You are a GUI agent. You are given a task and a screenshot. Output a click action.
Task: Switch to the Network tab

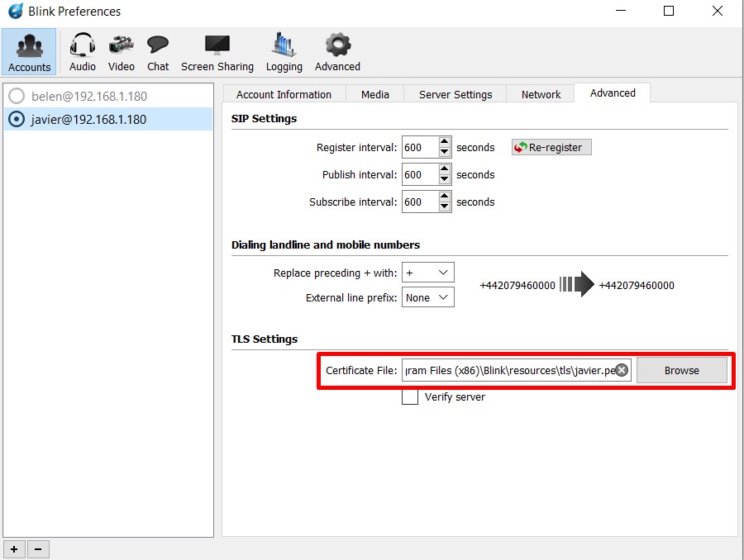[x=541, y=94]
